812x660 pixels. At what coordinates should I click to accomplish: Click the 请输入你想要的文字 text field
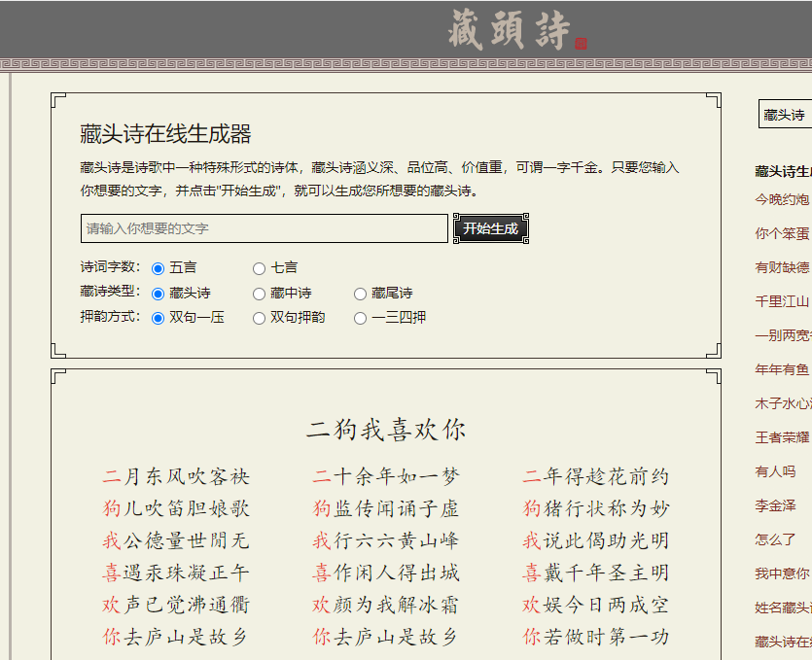(264, 228)
